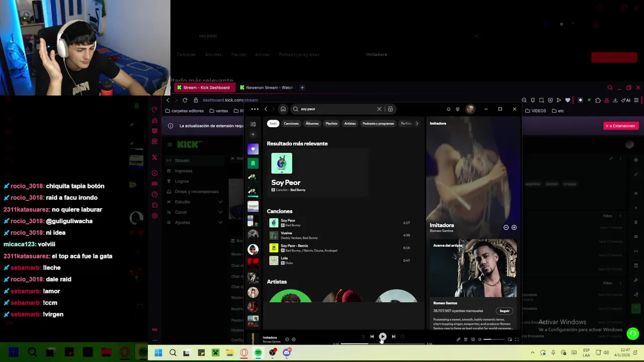Open a new browser tab

point(302,87)
